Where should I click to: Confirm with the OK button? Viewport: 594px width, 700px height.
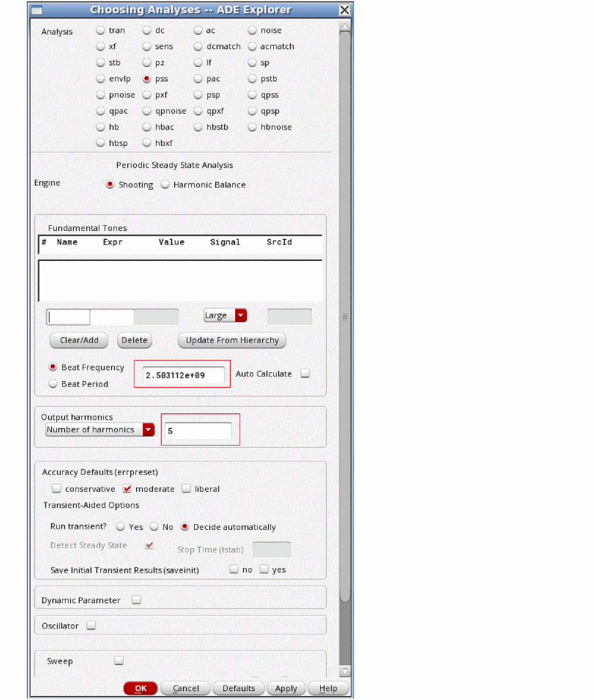pos(141,688)
